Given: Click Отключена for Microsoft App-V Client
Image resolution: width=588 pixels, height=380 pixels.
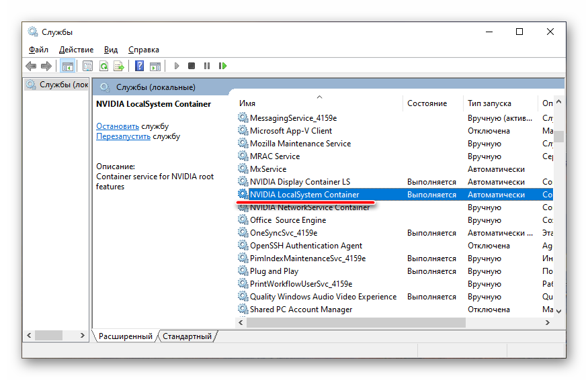Looking at the screenshot, I should pyautogui.click(x=489, y=131).
